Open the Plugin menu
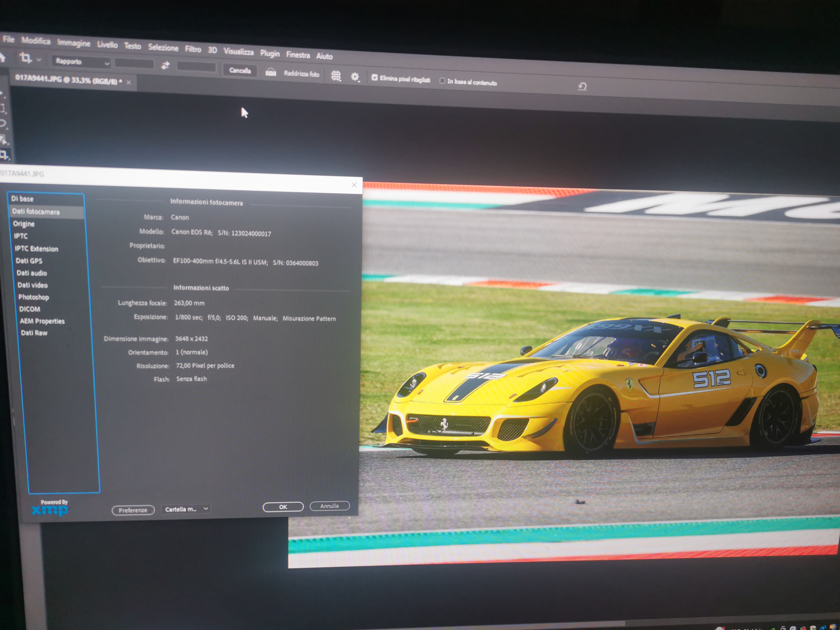840x630 pixels. [x=270, y=54]
